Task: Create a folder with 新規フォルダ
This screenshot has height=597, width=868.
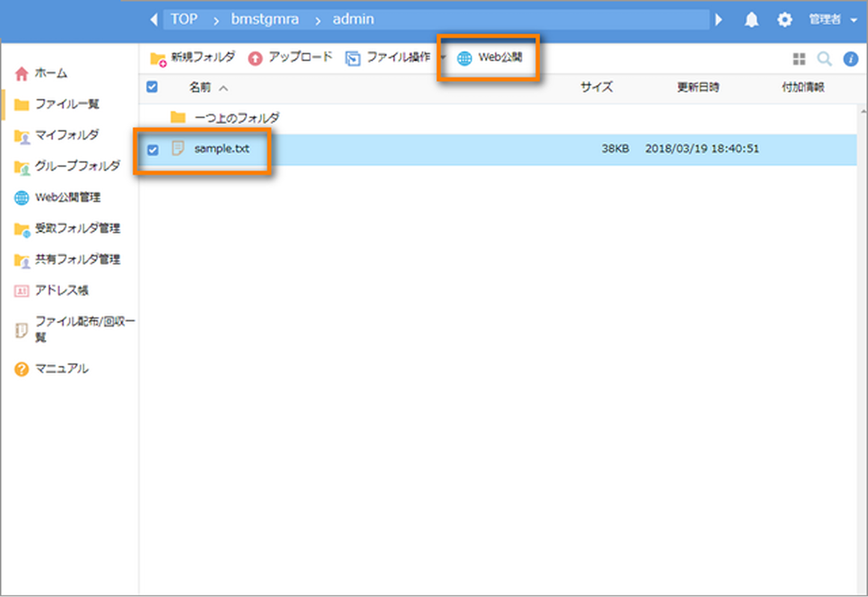Action: [192, 58]
